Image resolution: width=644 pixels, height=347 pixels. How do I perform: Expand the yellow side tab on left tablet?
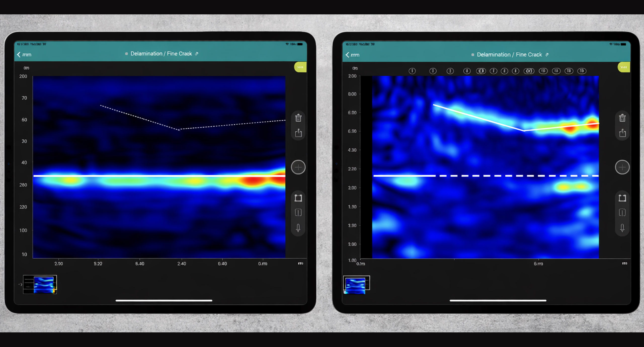click(300, 67)
